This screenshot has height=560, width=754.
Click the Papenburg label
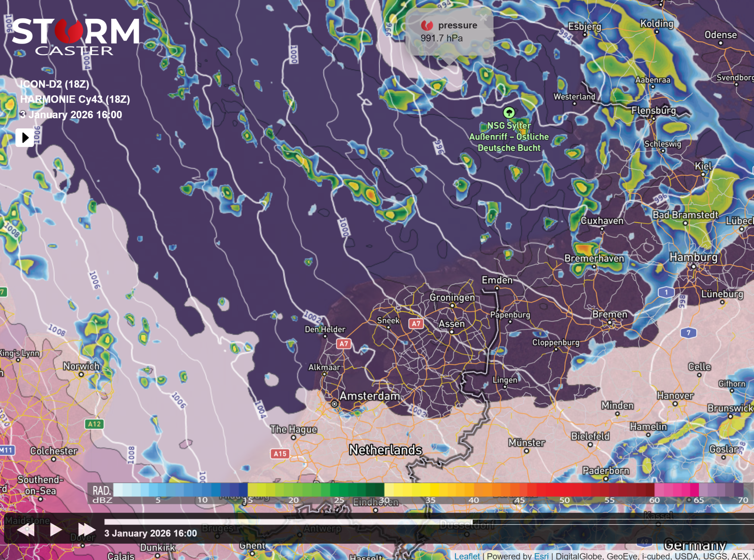pyautogui.click(x=510, y=315)
